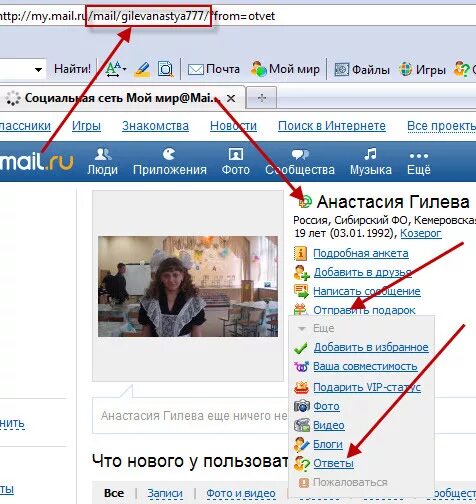Click the page search magnifier icon
Screen dimensions: 476x504
[166, 69]
